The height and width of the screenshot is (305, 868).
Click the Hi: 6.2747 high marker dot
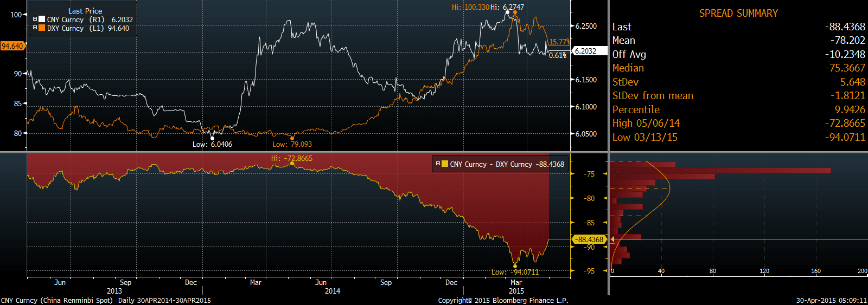507,12
